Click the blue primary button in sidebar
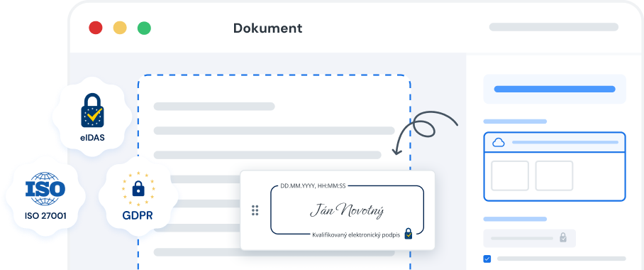This screenshot has width=644, height=270. tap(555, 89)
